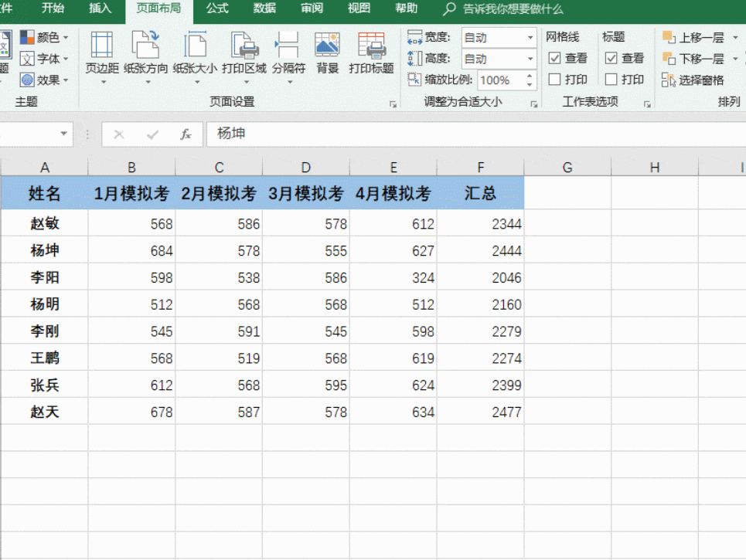Open the theme 效果 effects option
Image resolution: width=746 pixels, height=560 pixels.
44,80
